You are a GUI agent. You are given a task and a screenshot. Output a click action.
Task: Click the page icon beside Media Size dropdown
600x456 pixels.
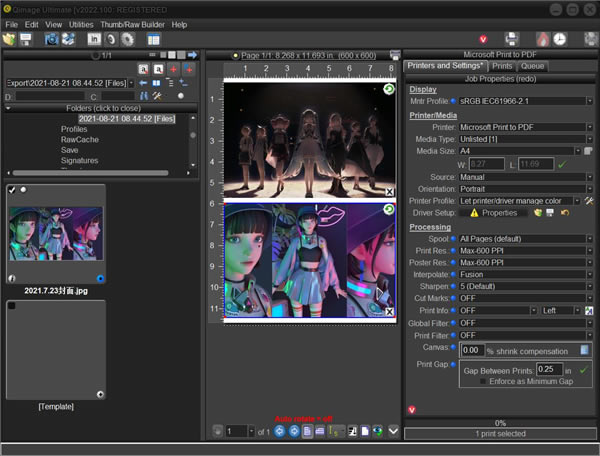[588, 151]
